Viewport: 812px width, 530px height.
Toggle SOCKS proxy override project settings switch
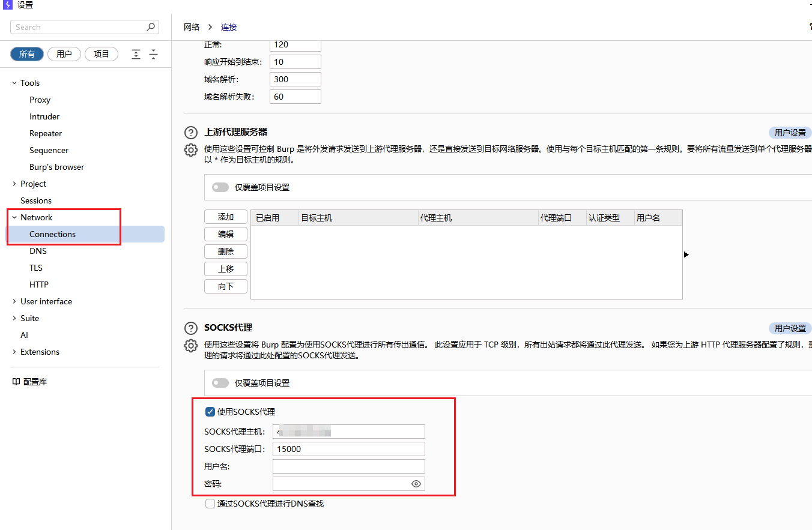point(220,383)
